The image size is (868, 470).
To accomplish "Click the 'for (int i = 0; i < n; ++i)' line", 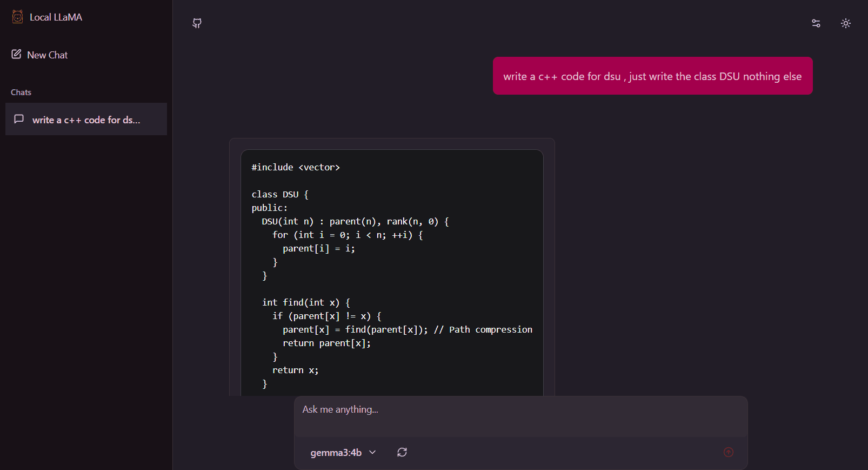I will pyautogui.click(x=348, y=235).
